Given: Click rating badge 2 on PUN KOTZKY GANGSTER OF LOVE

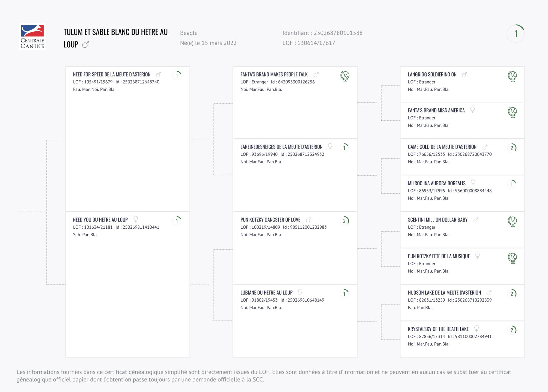Looking at the screenshot, I should coord(345,221).
